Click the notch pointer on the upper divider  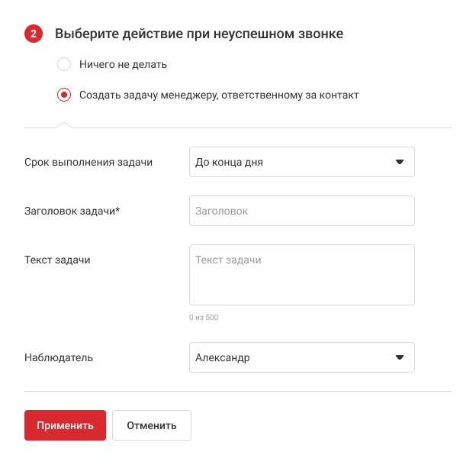(x=64, y=125)
